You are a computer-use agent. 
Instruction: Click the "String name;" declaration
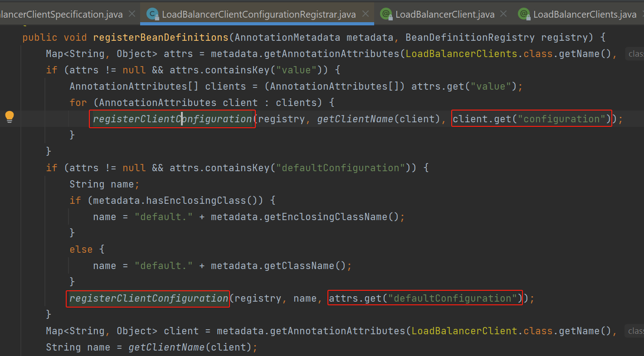point(104,184)
